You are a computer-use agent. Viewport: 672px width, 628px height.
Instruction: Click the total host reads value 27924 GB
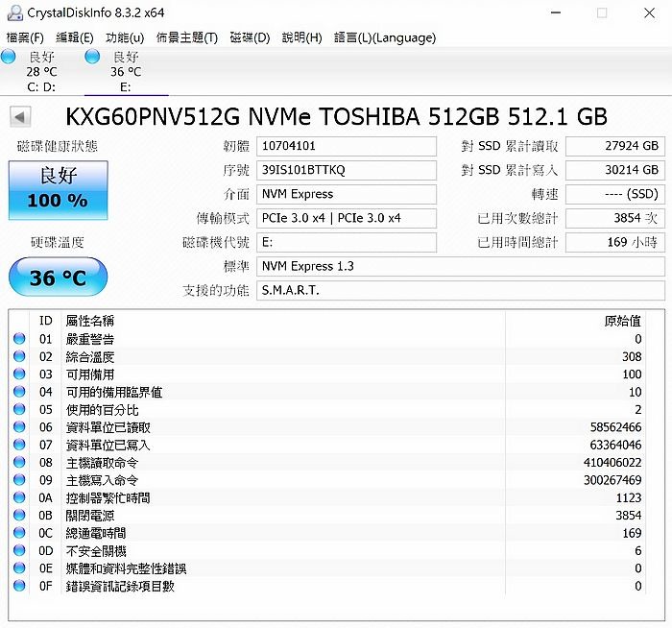tap(615, 146)
